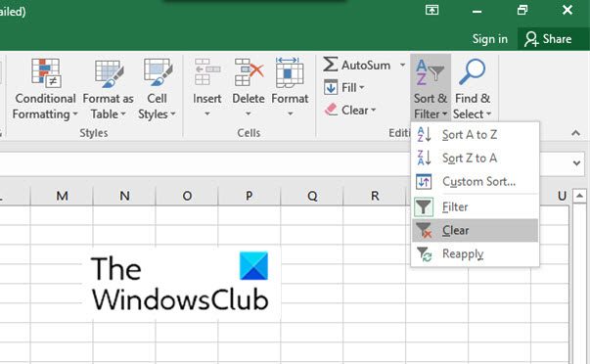Collapse the ribbon with the caret
This screenshot has height=364, width=590.
[x=575, y=133]
